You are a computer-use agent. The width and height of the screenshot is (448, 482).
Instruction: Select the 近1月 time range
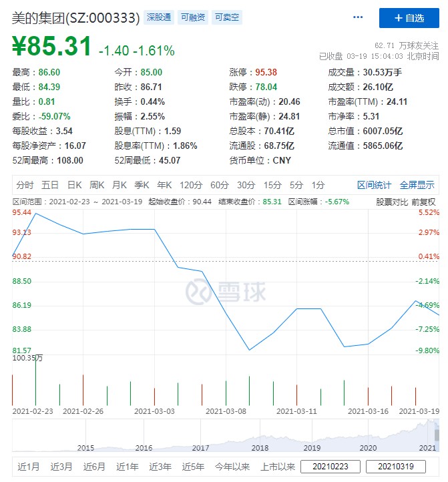click(29, 467)
